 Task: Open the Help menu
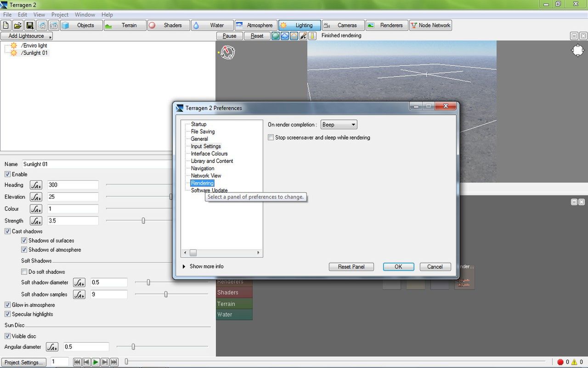[x=107, y=15]
